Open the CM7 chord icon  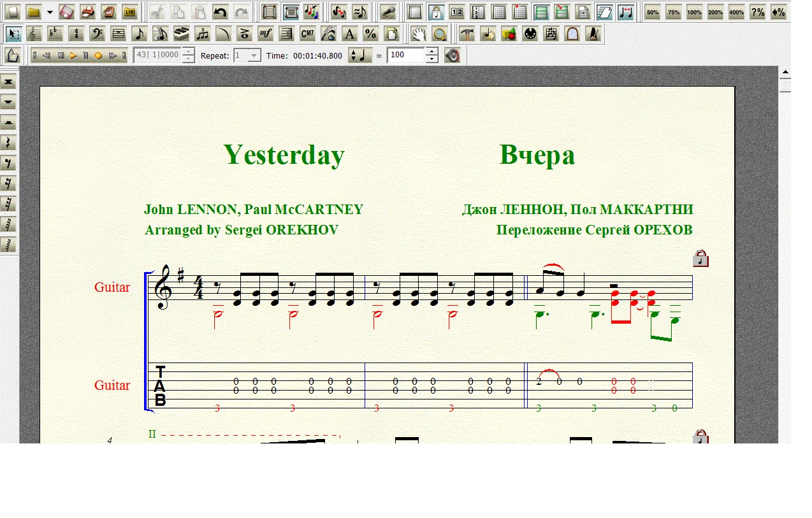(x=308, y=34)
